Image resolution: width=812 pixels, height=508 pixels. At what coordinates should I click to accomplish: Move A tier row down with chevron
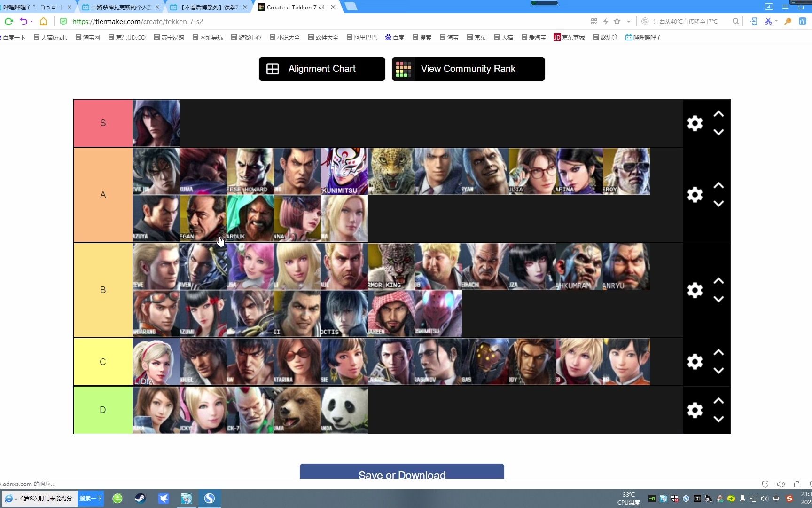click(x=718, y=204)
